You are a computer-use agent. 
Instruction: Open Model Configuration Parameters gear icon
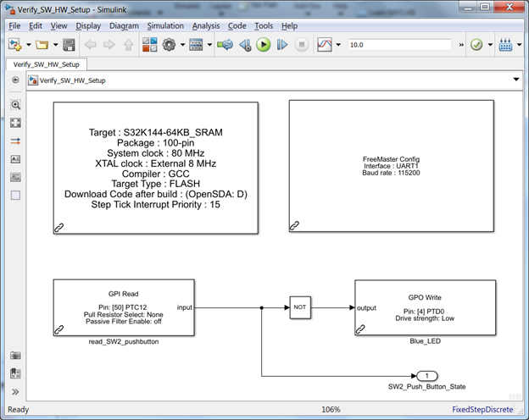point(169,45)
